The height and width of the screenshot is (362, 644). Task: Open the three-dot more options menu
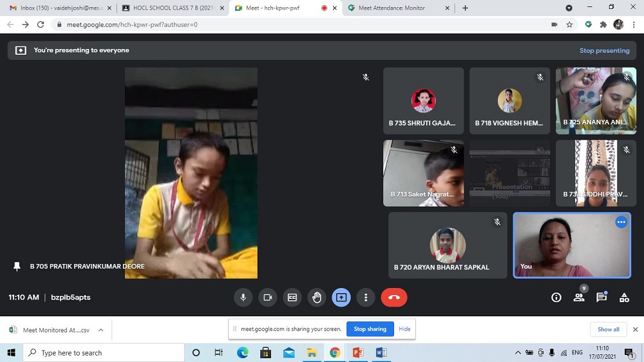(x=366, y=298)
